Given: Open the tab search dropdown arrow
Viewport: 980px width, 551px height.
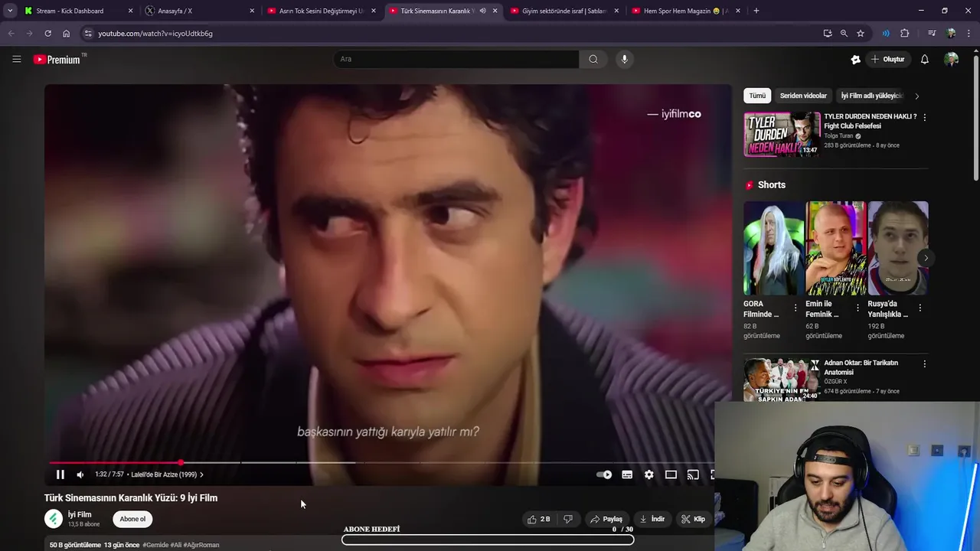Looking at the screenshot, I should pos(9,11).
